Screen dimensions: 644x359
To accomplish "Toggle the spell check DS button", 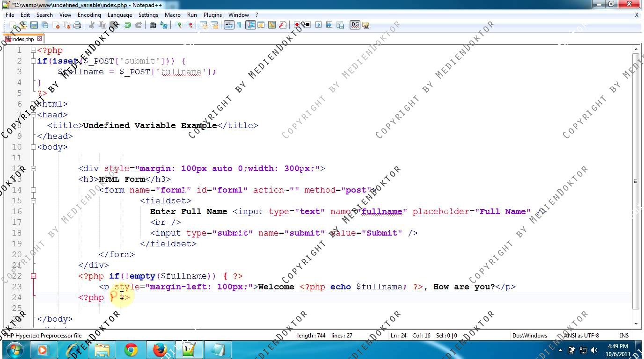I will 355,25.
